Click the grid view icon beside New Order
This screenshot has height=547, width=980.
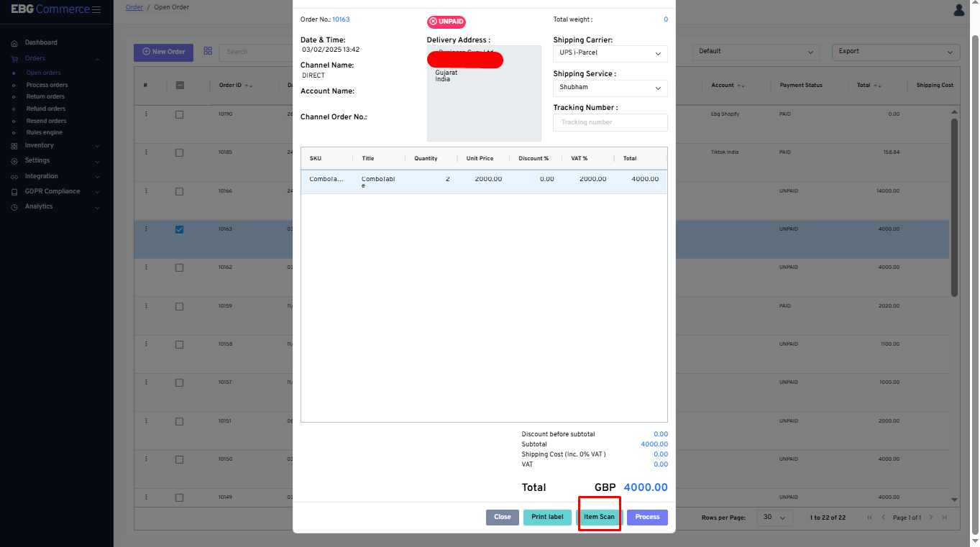(208, 51)
